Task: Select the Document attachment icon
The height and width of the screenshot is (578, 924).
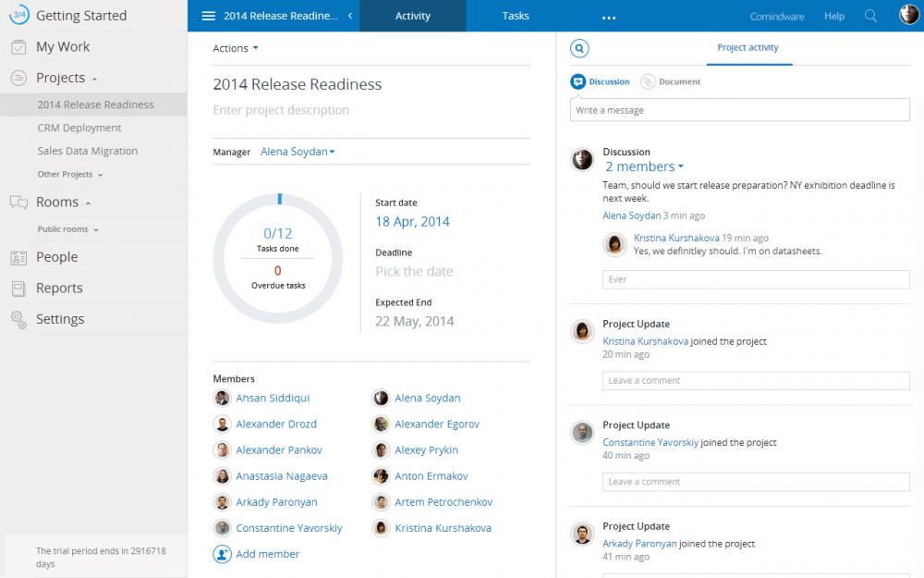Action: click(649, 81)
